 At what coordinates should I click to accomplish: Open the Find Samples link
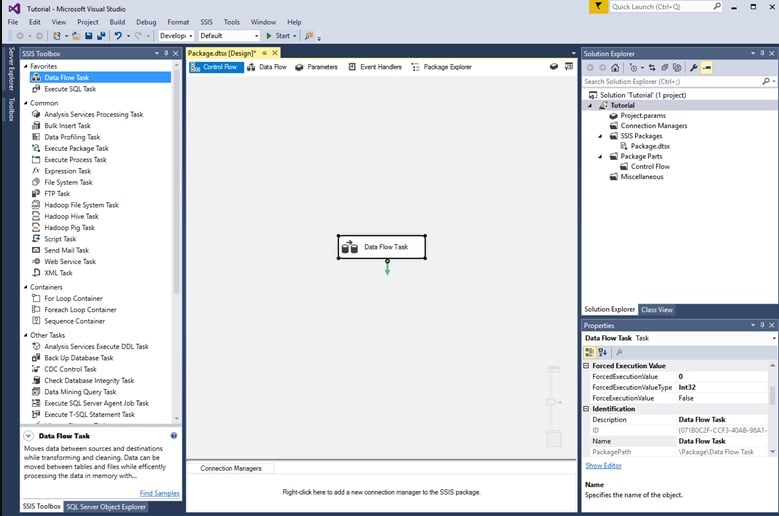click(159, 493)
